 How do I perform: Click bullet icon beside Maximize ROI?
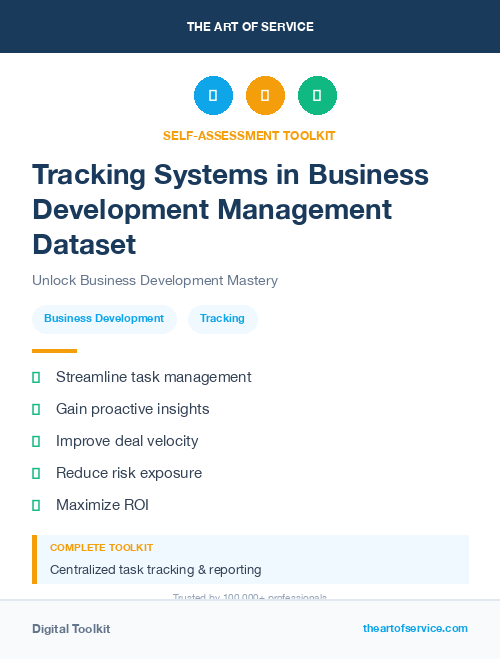point(36,505)
